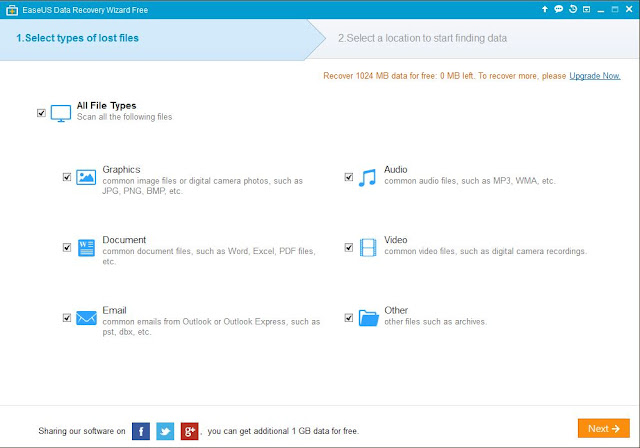
Task: Open the feedback chat bubble icon
Action: click(x=558, y=9)
